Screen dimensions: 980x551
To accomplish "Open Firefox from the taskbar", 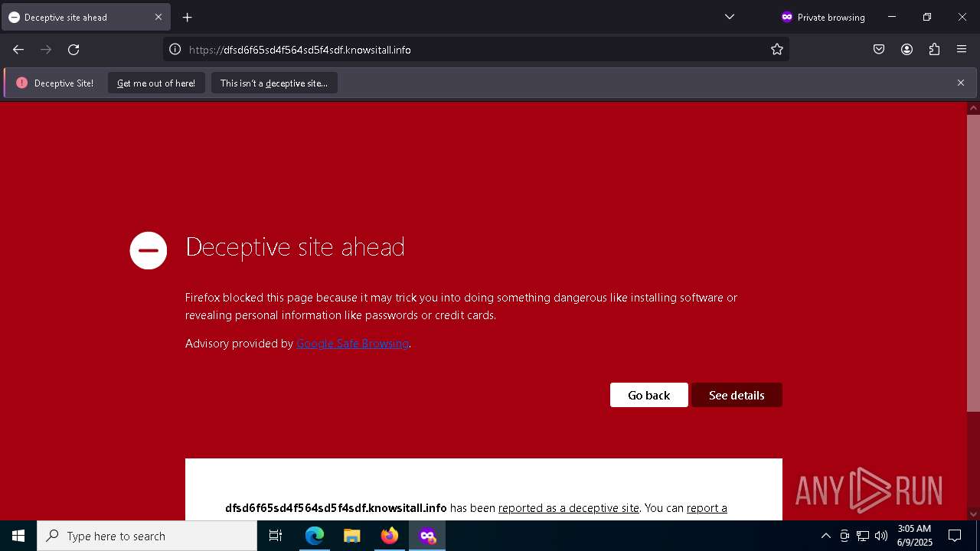I will tap(390, 536).
